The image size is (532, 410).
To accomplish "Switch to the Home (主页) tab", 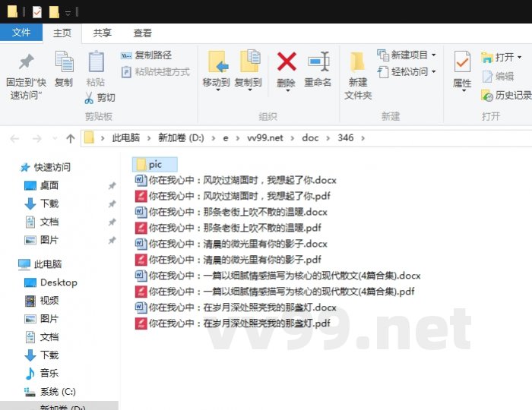I will (62, 33).
